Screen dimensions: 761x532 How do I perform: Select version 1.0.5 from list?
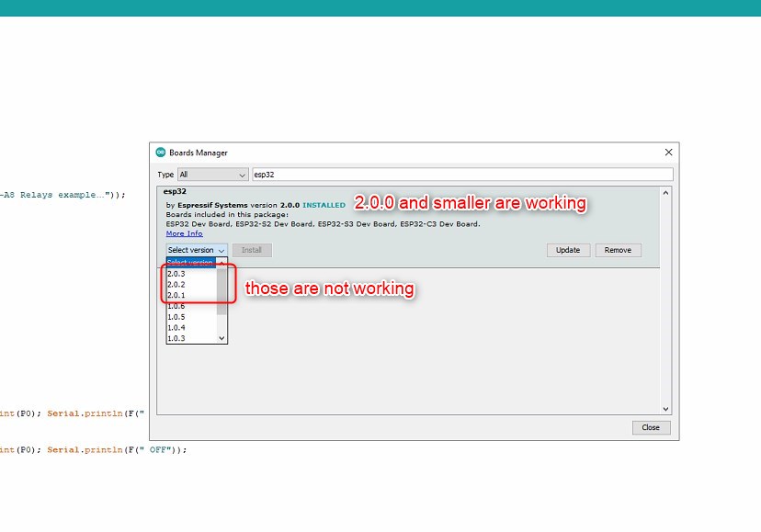coord(176,317)
